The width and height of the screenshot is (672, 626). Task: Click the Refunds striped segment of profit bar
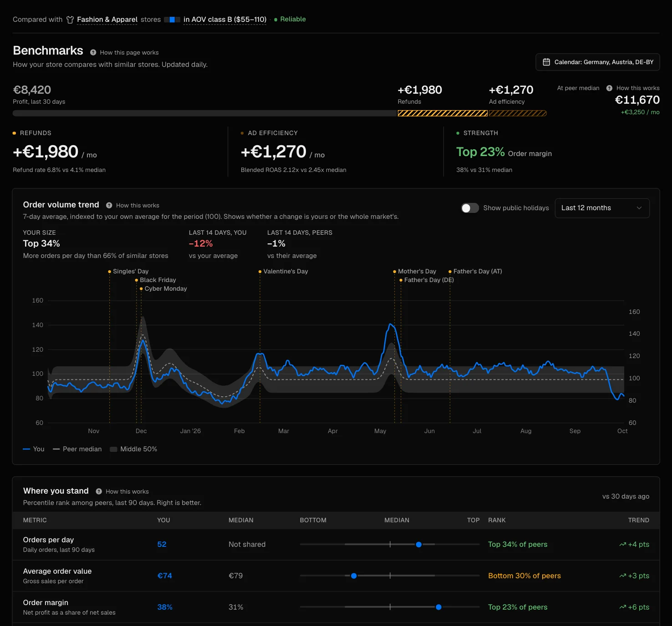tap(443, 113)
